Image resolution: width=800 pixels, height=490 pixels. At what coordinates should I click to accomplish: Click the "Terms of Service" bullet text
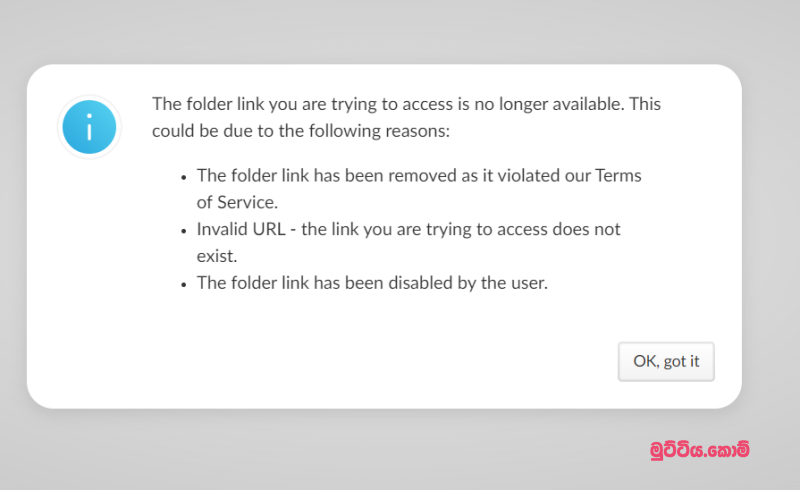[419, 187]
